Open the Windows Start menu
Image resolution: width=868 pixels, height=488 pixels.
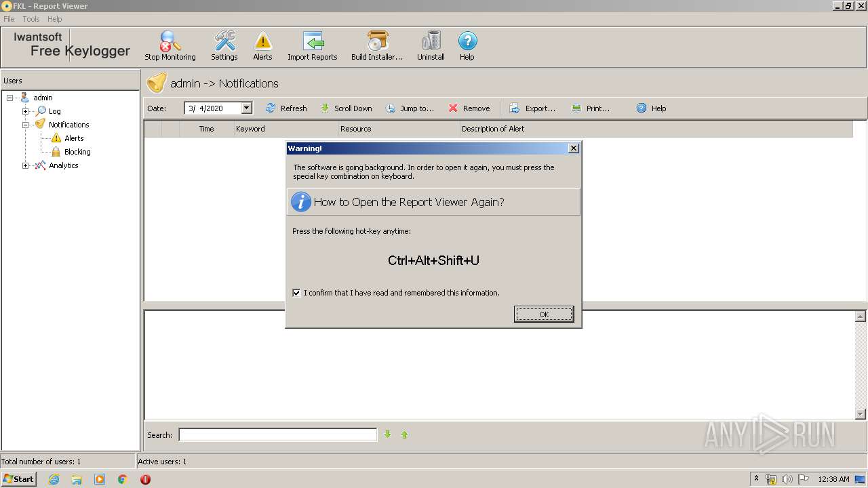pos(18,479)
